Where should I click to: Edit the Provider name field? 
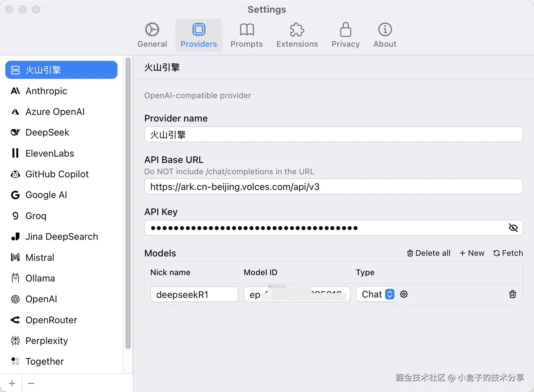coord(333,134)
